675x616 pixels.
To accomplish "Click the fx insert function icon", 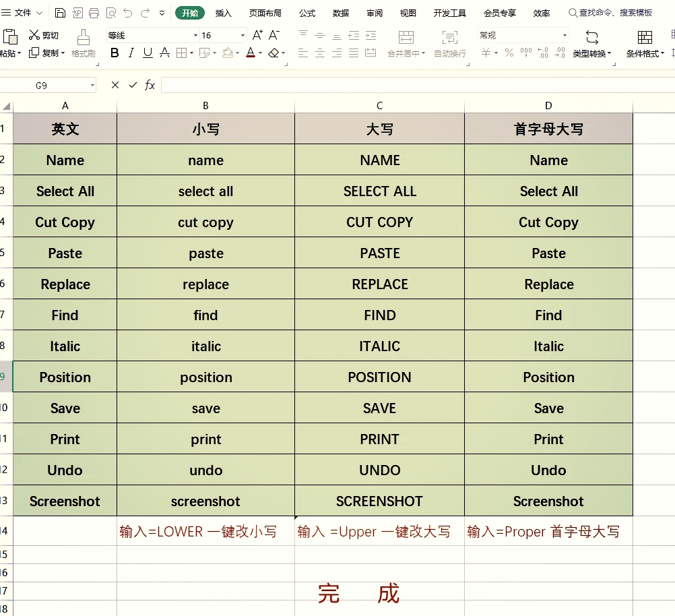I will click(x=150, y=86).
